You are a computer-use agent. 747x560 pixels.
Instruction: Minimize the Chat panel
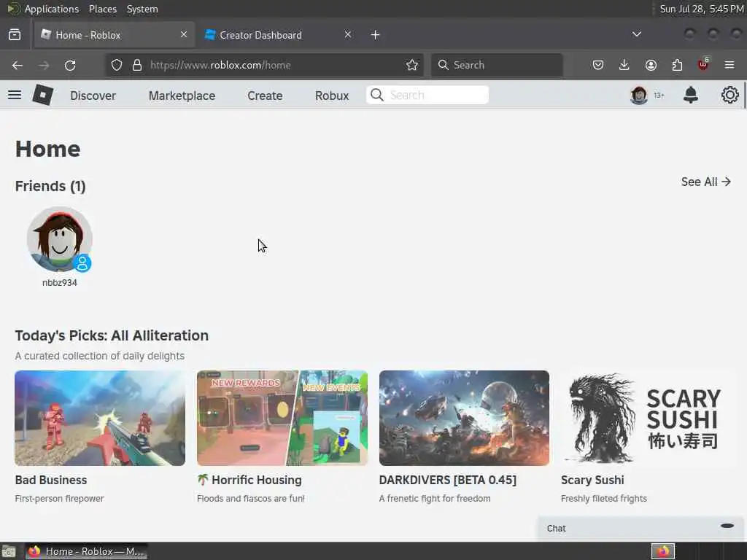point(727,526)
